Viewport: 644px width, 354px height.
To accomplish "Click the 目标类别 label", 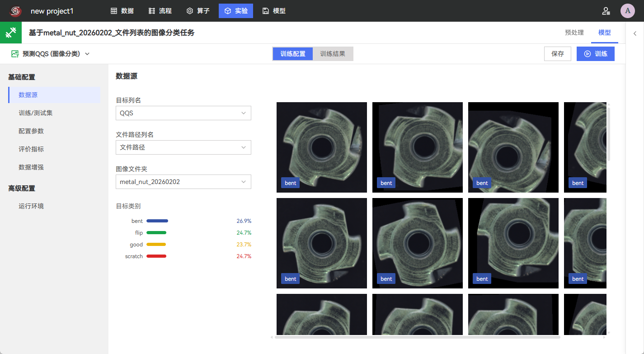I will [128, 206].
